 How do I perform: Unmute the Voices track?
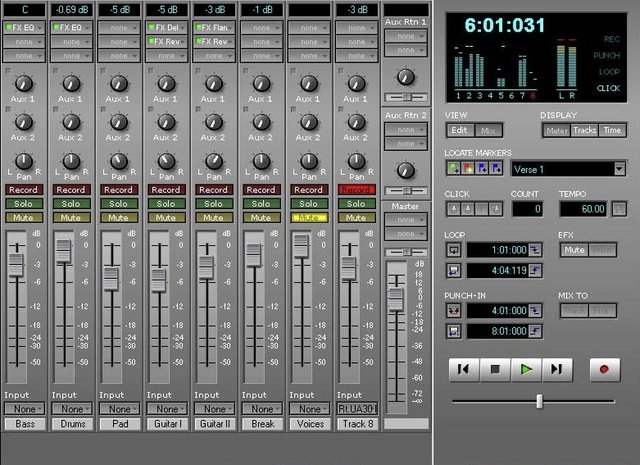309,218
